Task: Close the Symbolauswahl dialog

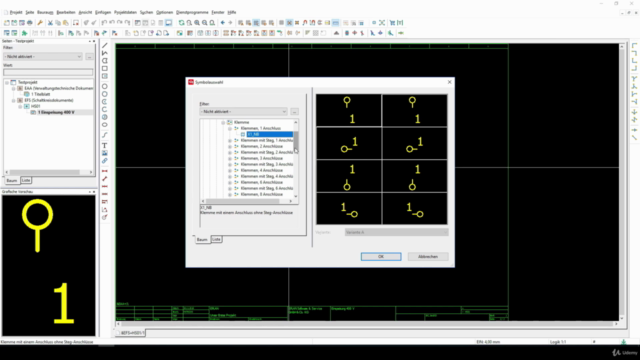Action: point(449,82)
